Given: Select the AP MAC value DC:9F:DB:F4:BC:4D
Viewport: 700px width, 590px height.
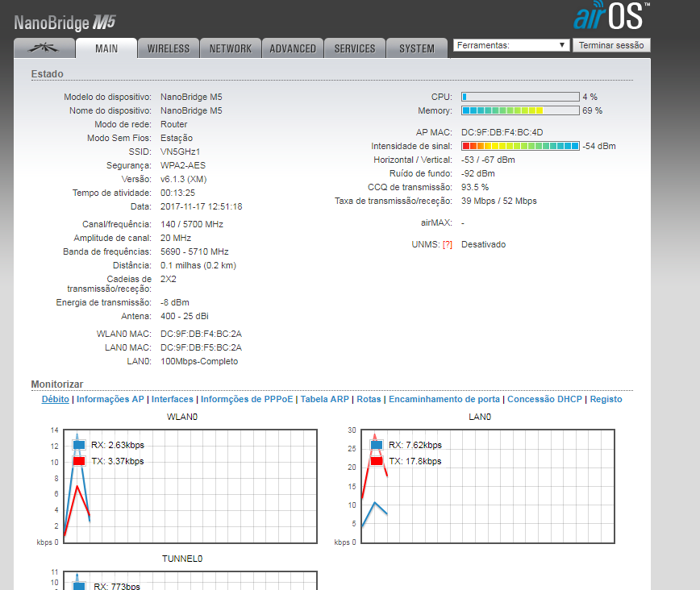Looking at the screenshot, I should pos(502,132).
